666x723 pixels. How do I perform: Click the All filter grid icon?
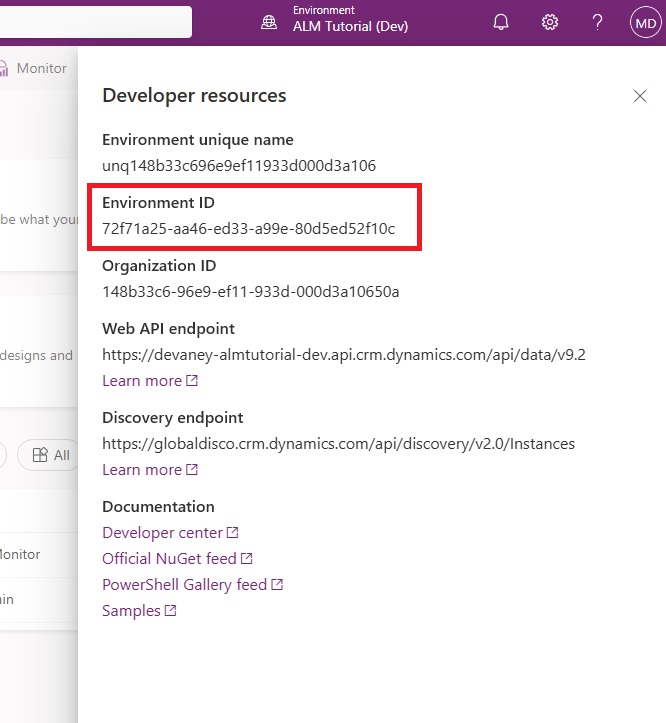pyautogui.click(x=40, y=455)
